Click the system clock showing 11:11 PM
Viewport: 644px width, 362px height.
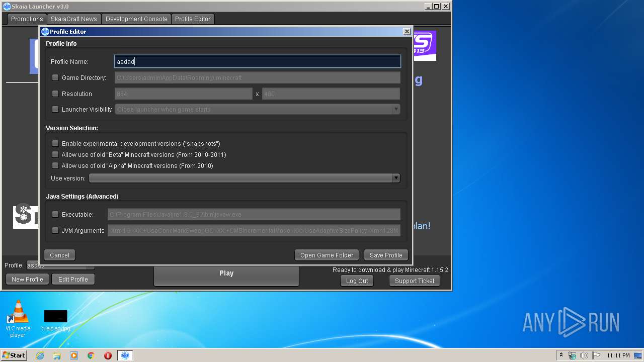618,355
